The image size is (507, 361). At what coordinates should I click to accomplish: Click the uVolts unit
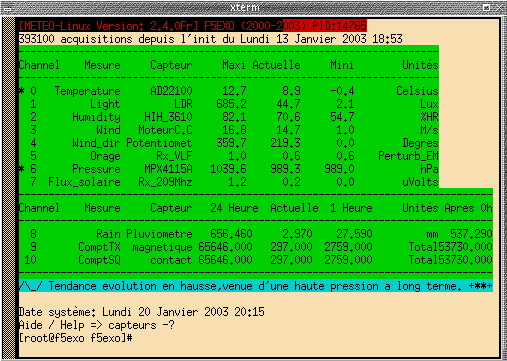[420, 182]
